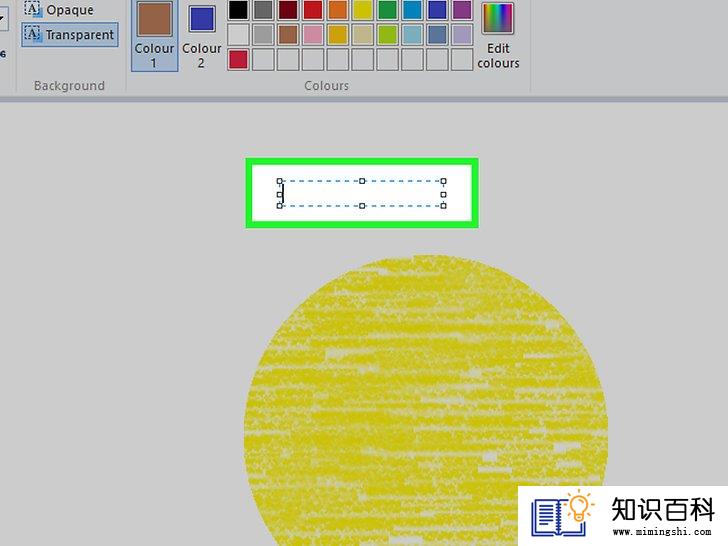Pick the brown colour swatch

(288, 35)
